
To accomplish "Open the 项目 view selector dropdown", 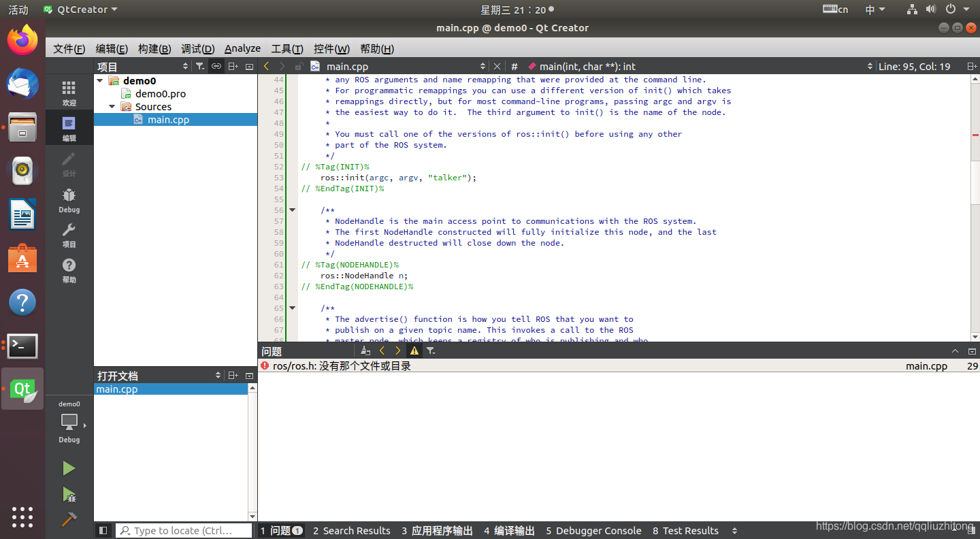I will pyautogui.click(x=143, y=66).
